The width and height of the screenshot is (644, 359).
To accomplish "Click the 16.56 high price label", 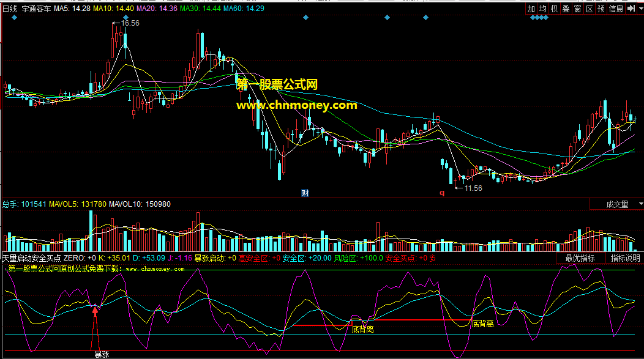I will click(x=130, y=23).
